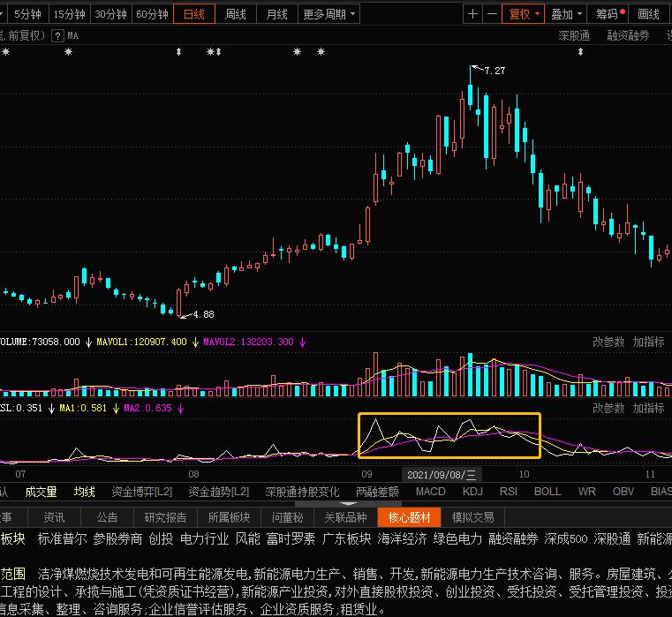The height and width of the screenshot is (617, 672).
Task: Click the 海洋经济 sector tag
Action: pyautogui.click(x=402, y=538)
